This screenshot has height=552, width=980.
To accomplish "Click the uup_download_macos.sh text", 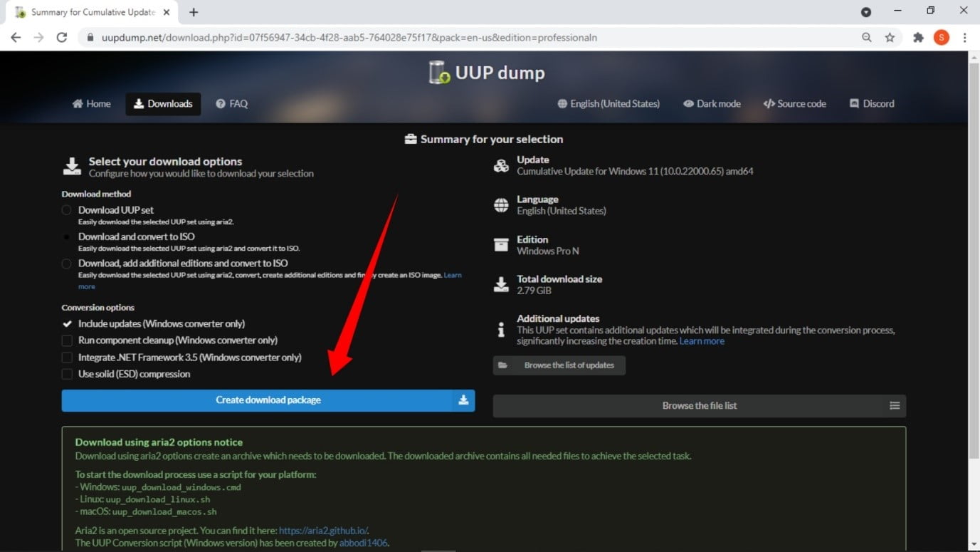I will point(164,512).
